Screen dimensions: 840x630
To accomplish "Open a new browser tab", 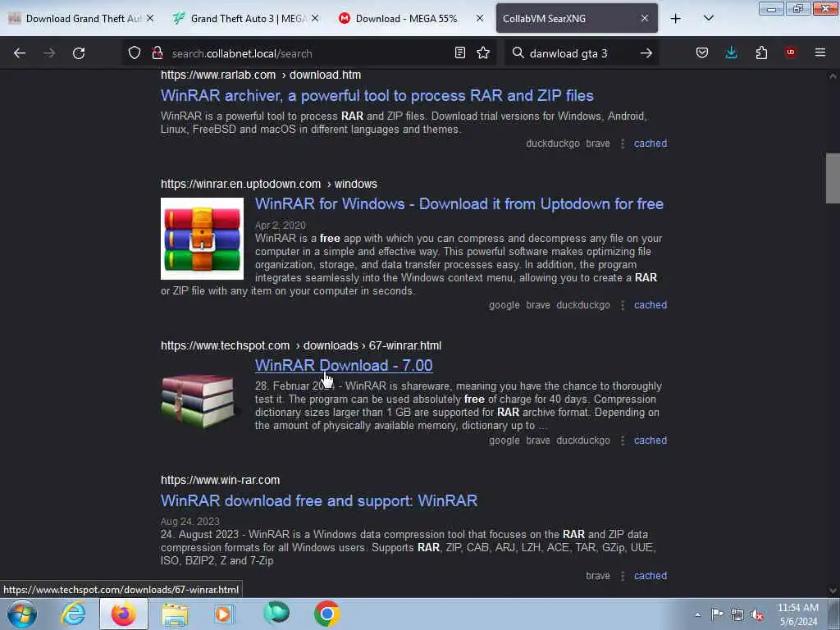I will tap(676, 19).
